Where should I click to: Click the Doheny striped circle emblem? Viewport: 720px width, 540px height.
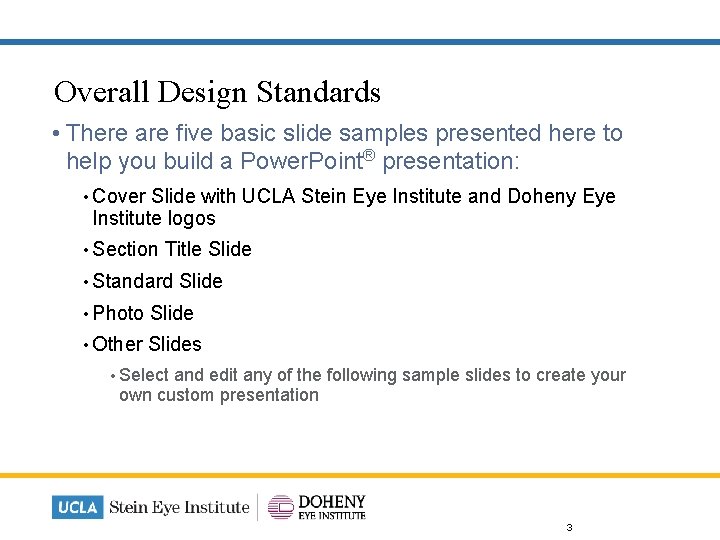(x=281, y=507)
